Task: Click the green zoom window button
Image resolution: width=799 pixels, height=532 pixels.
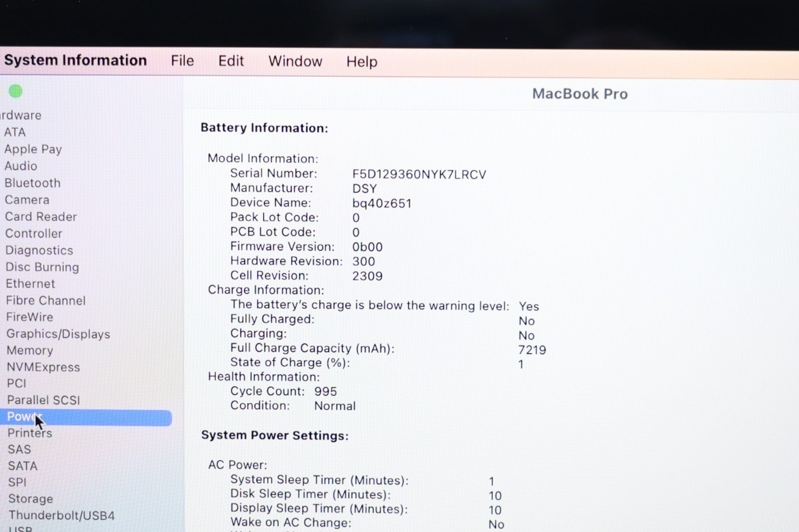Action: point(15,91)
